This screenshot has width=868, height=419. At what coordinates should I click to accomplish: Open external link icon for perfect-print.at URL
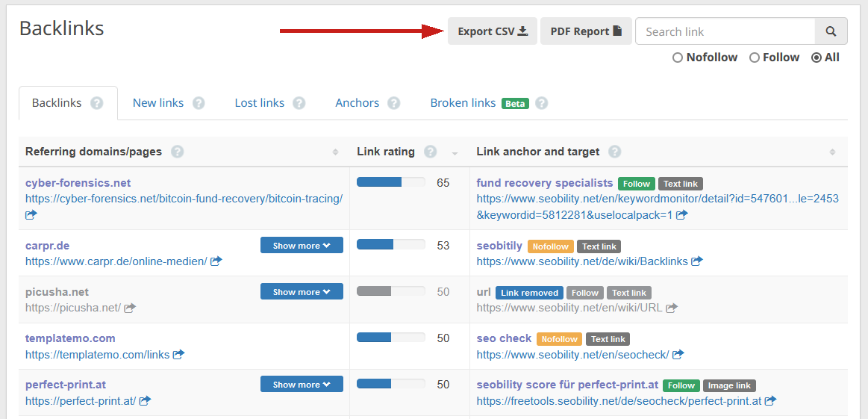pos(145,400)
